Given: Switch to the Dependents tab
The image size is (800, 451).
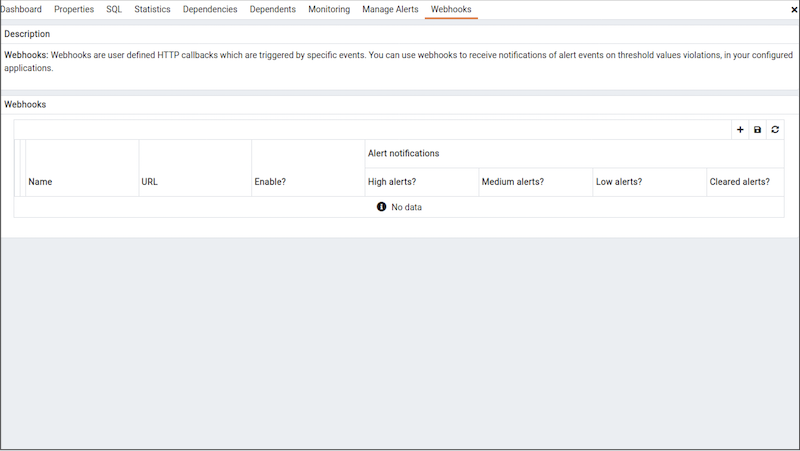Looking at the screenshot, I should (x=272, y=9).
